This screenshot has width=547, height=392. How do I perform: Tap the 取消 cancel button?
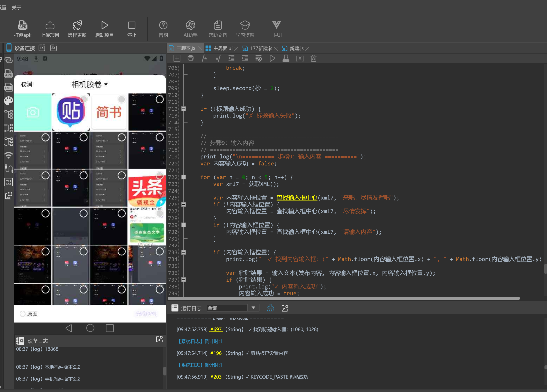pyautogui.click(x=26, y=84)
